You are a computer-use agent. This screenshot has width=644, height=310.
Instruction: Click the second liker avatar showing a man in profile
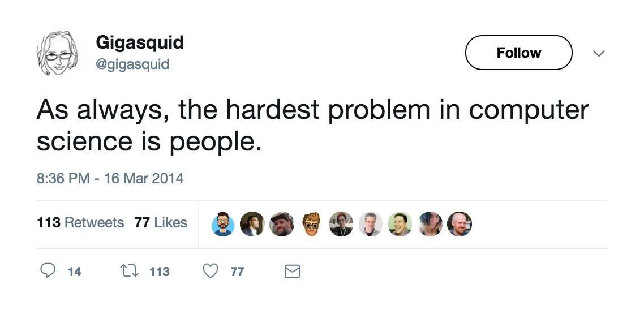252,224
